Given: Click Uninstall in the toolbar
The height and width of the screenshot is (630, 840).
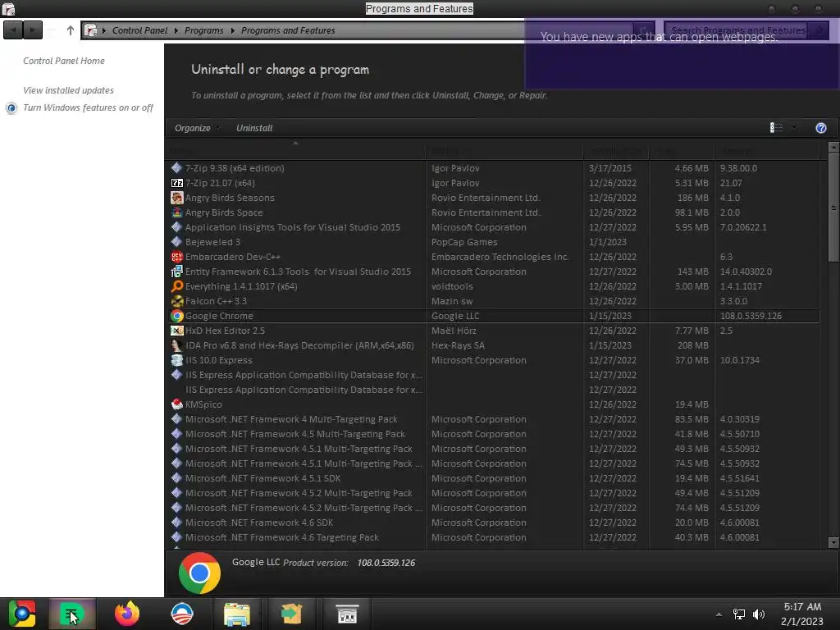Looking at the screenshot, I should 254,128.
